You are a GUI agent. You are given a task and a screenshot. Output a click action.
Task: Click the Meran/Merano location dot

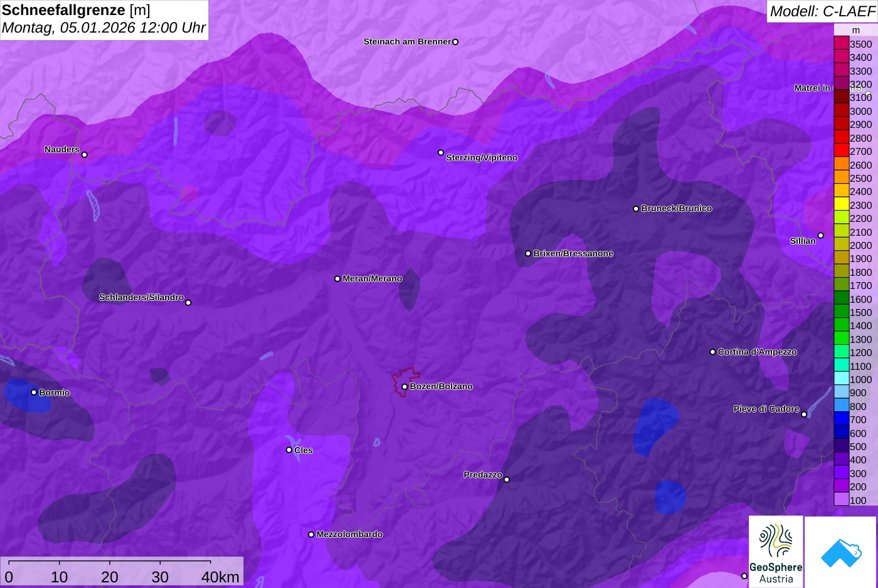coord(337,279)
